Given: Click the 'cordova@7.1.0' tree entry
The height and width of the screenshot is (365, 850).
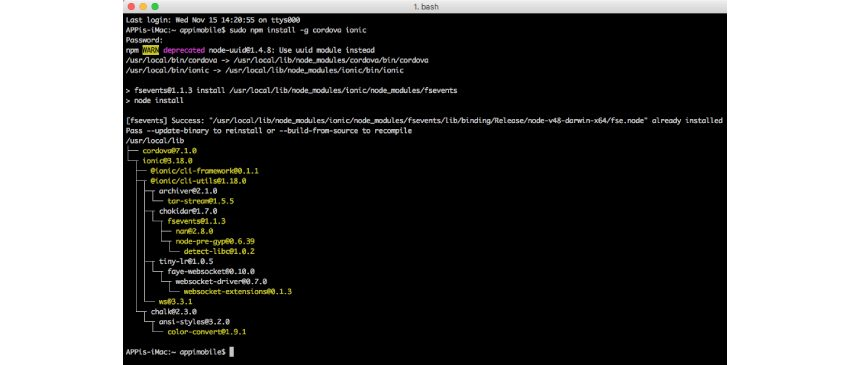Looking at the screenshot, I should click(x=170, y=151).
